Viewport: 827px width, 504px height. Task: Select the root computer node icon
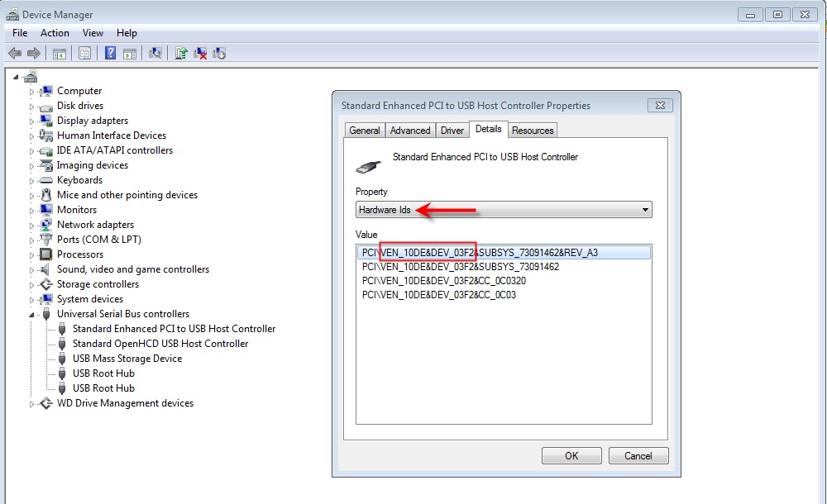click(30, 77)
